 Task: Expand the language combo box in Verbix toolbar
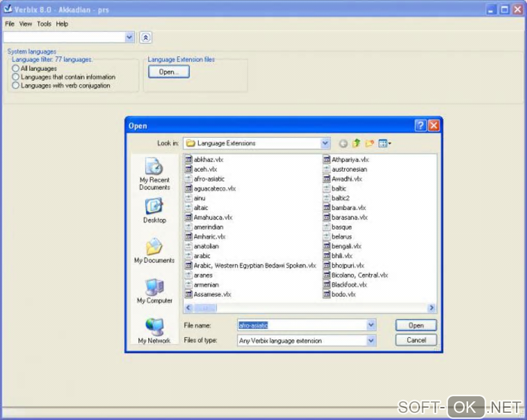[x=129, y=37]
